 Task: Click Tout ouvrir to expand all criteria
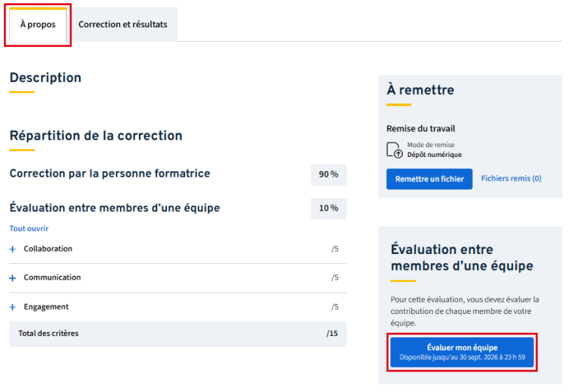click(29, 228)
